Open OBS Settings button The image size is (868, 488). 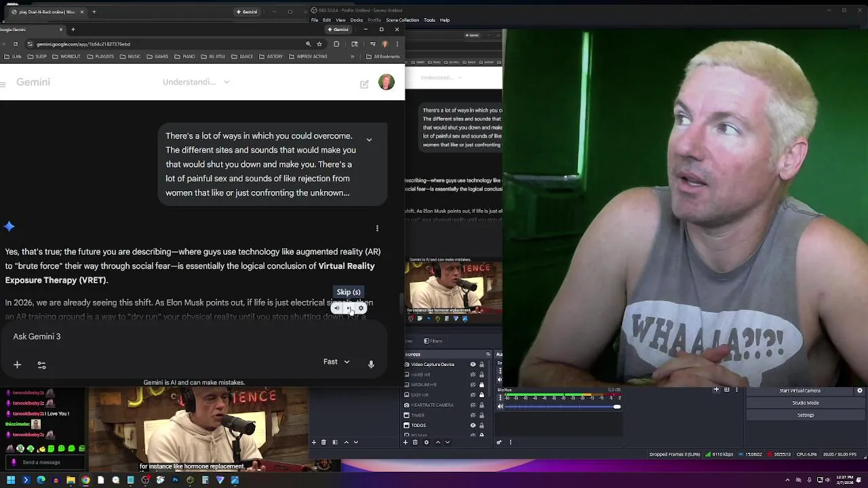click(806, 415)
